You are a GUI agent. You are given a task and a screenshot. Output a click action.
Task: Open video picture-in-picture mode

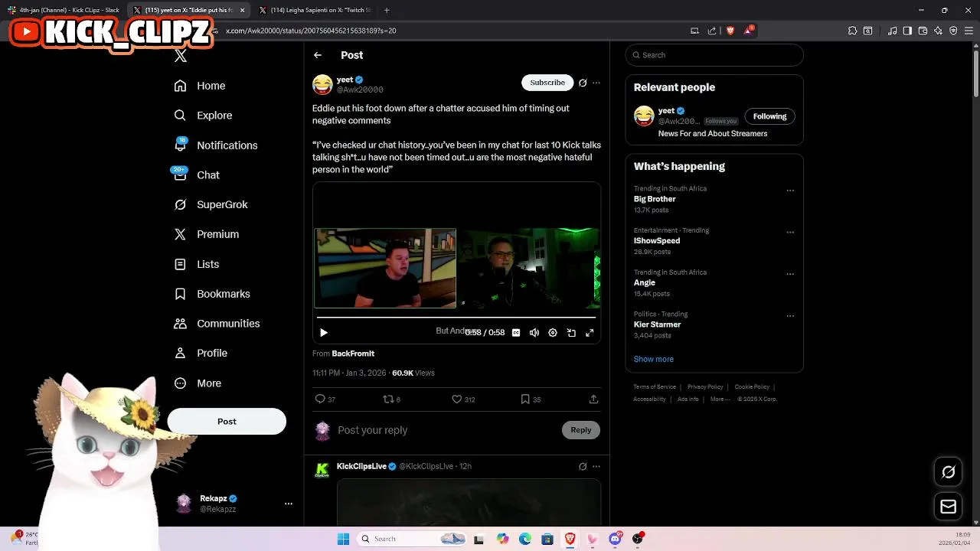pos(571,333)
